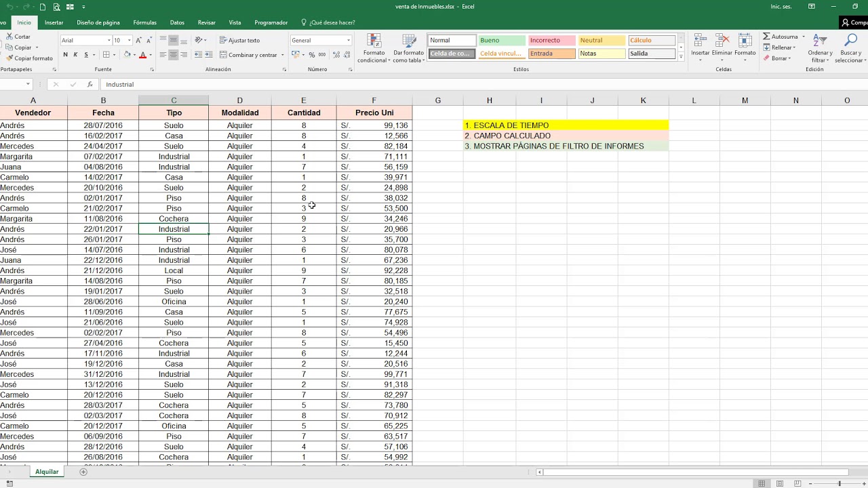
Task: Open Formato condicional menu
Action: (374, 48)
